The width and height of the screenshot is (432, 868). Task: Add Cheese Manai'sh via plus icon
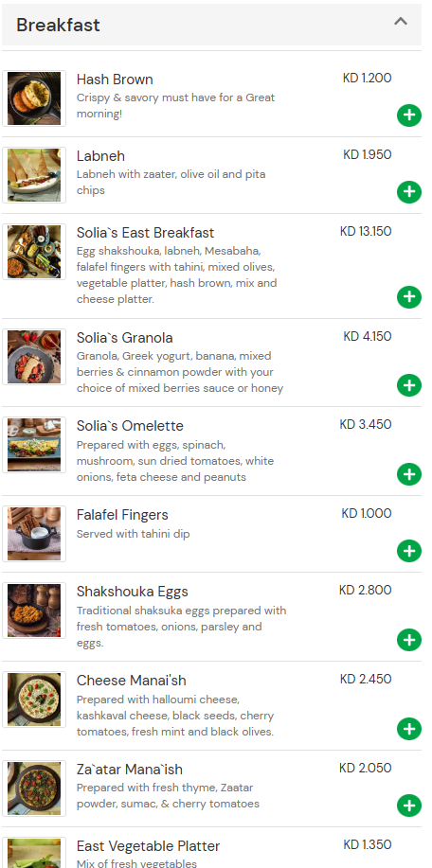click(x=408, y=729)
